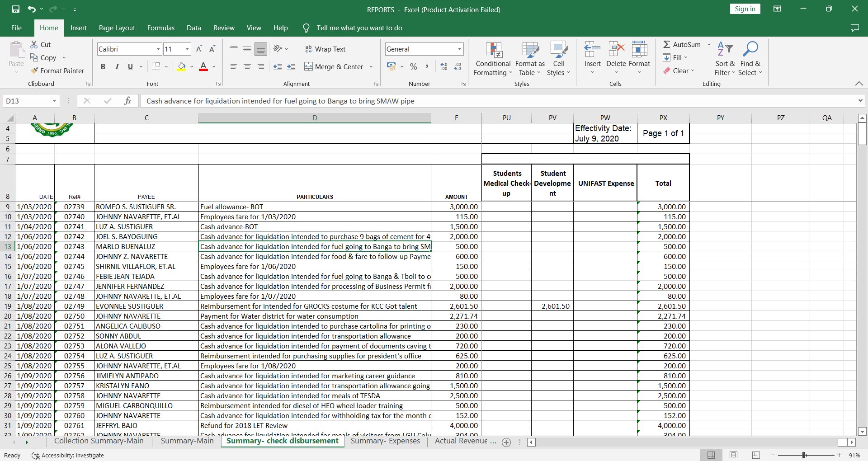Click the Delete cells icon
868x461 pixels.
[x=616, y=49]
